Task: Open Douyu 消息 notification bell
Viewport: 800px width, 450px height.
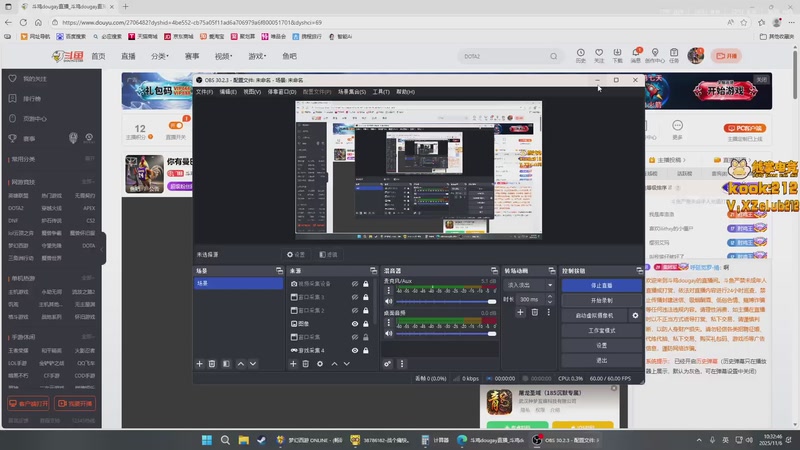Action: point(636,55)
